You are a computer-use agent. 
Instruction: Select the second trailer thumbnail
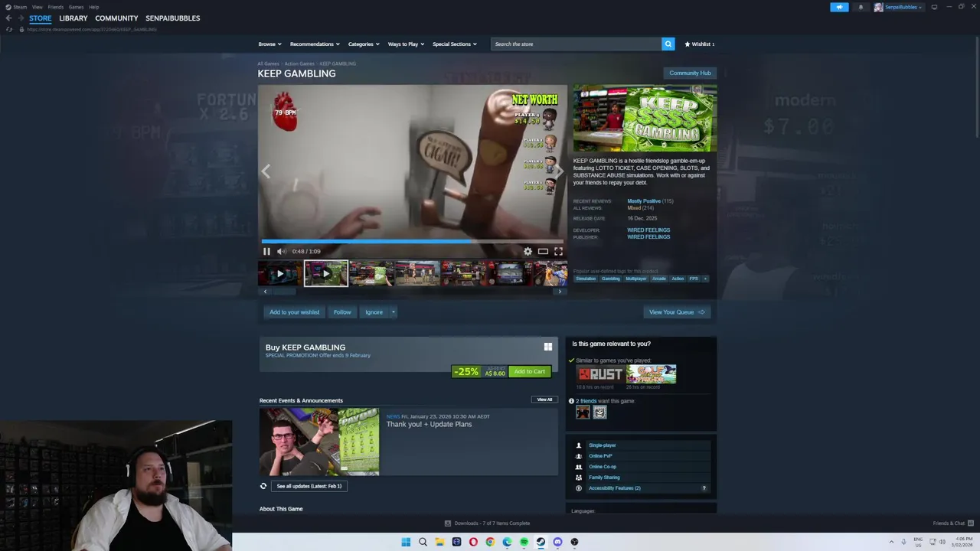click(x=326, y=273)
